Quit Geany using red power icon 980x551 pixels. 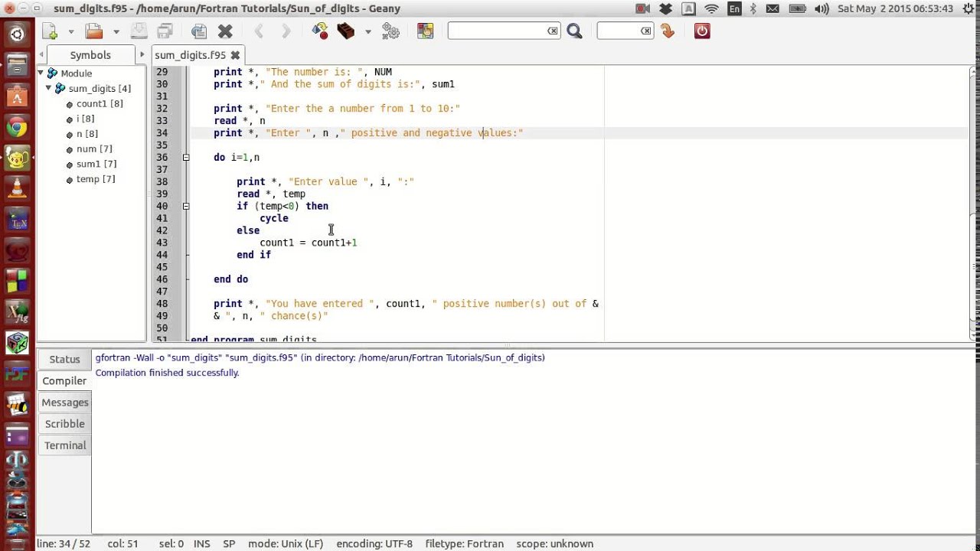click(x=702, y=31)
